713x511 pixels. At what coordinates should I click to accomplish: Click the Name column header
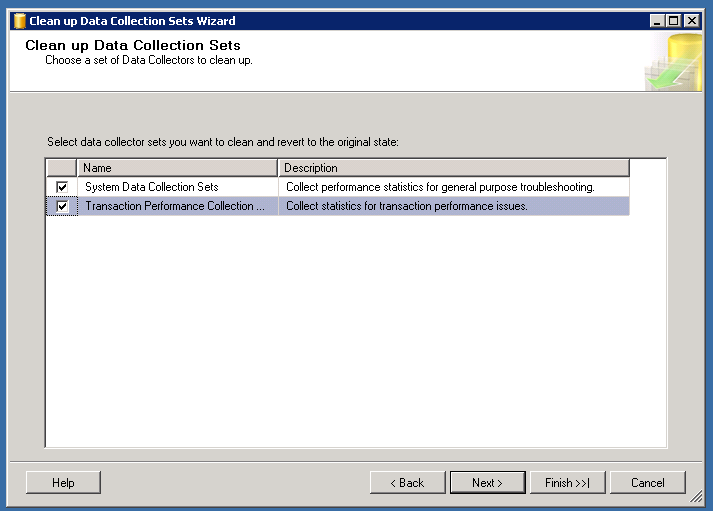coord(177,168)
